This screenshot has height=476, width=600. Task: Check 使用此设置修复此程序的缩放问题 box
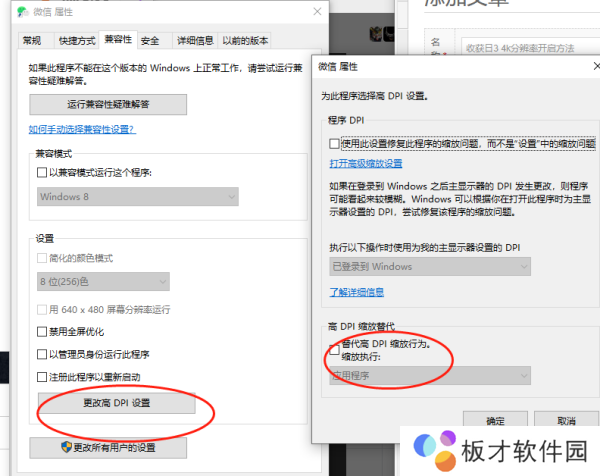[x=335, y=144]
